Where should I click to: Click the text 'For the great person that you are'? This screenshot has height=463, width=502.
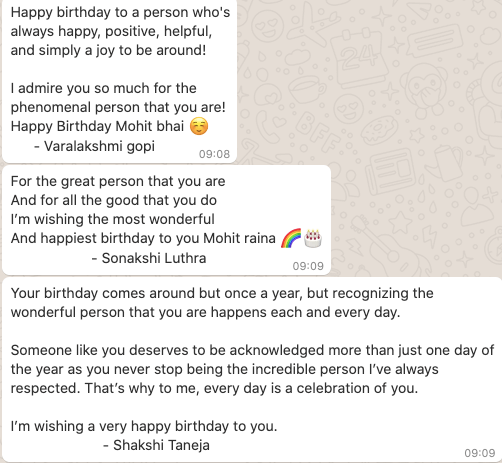point(118,181)
